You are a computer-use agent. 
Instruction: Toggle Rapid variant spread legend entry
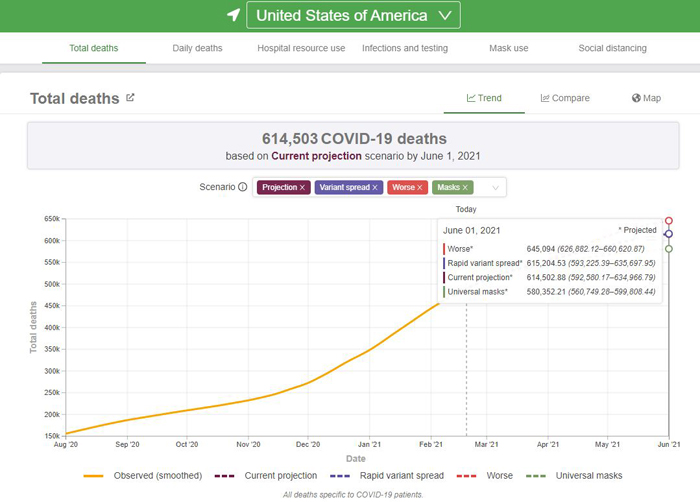[x=387, y=476]
